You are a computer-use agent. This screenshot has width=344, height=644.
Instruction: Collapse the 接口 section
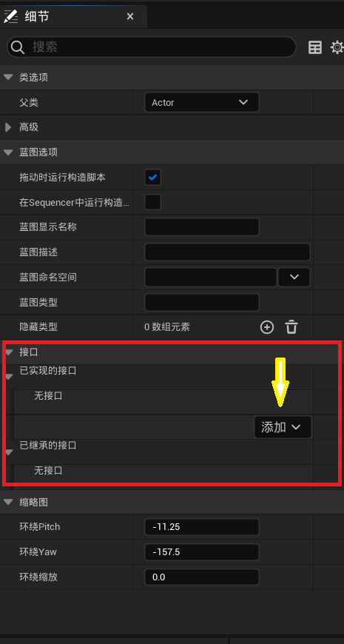click(8, 352)
